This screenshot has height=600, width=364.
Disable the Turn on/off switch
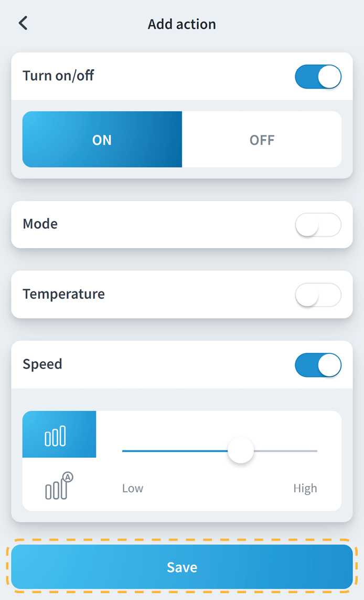coord(318,77)
